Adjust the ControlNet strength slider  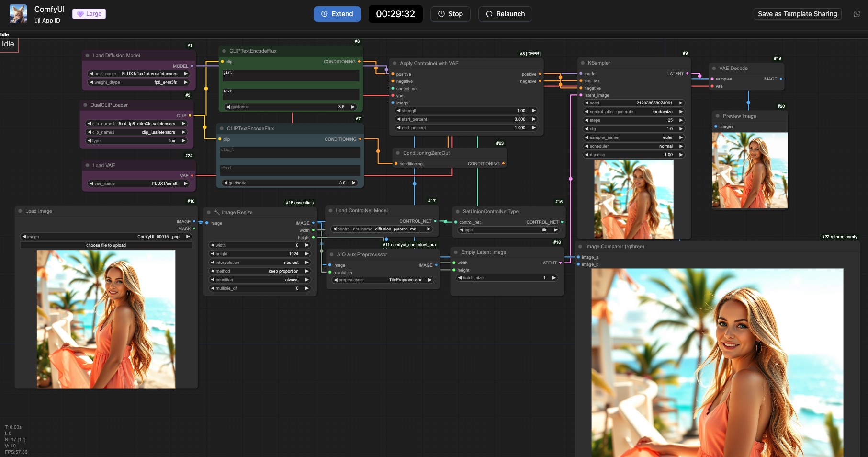pos(466,111)
